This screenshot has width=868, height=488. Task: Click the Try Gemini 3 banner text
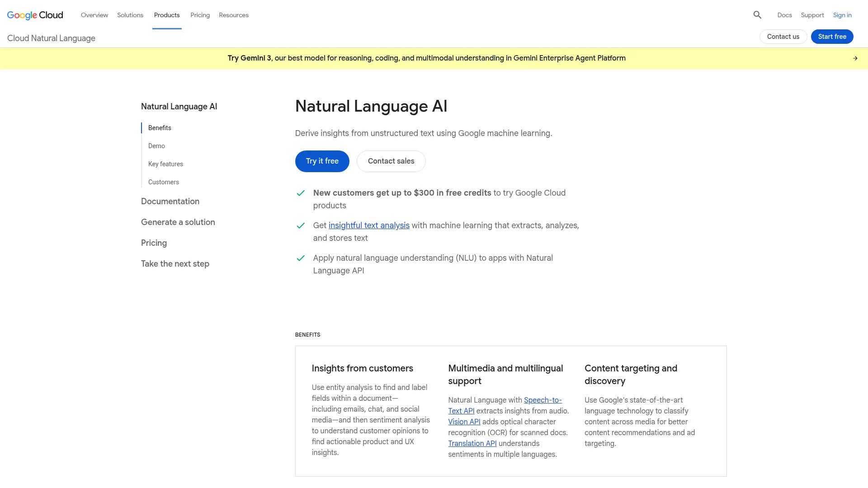tap(426, 58)
